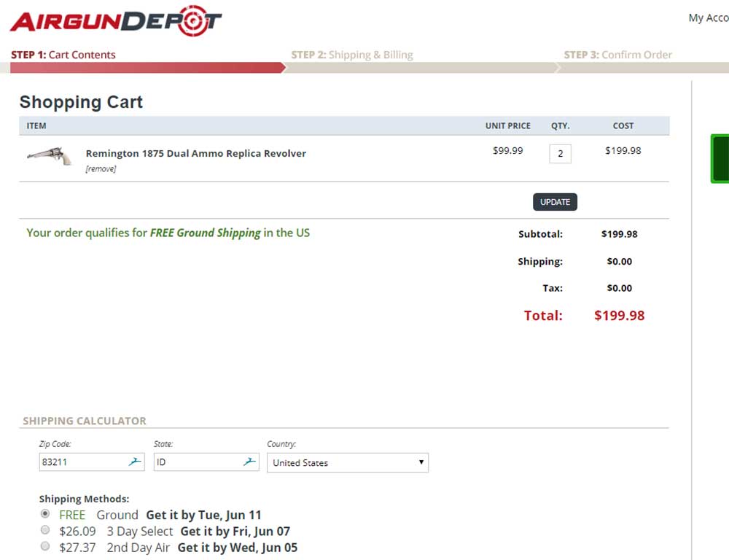
Task: Click the UNIT PRICE column header
Action: 507,126
